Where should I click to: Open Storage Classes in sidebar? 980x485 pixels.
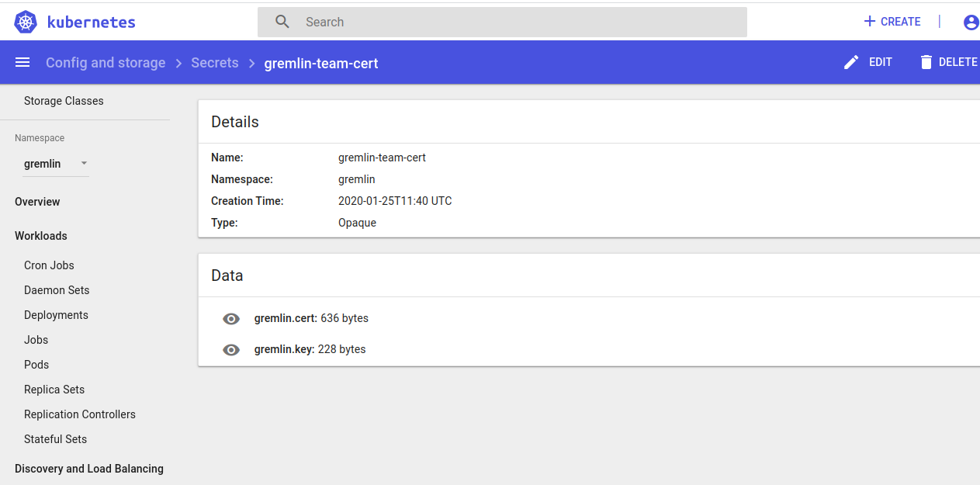point(64,101)
